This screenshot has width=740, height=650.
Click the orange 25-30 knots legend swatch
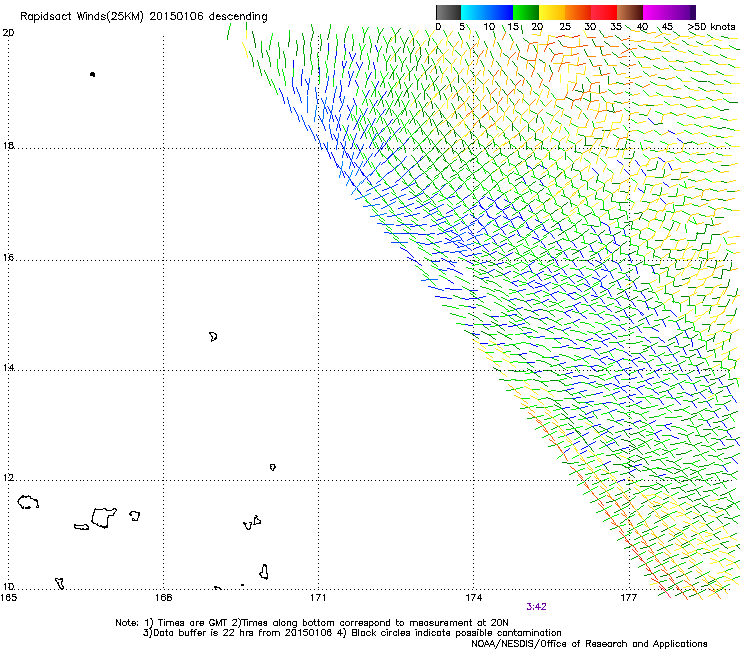(578, 12)
